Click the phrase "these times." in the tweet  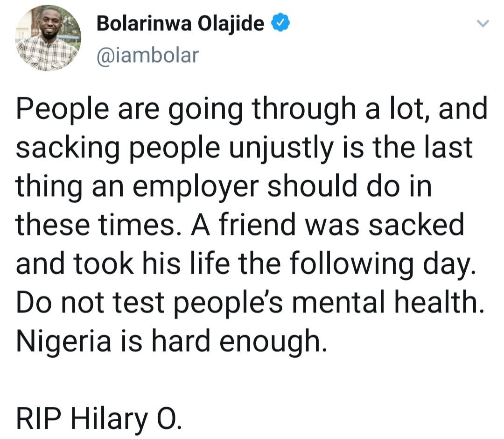point(100,225)
